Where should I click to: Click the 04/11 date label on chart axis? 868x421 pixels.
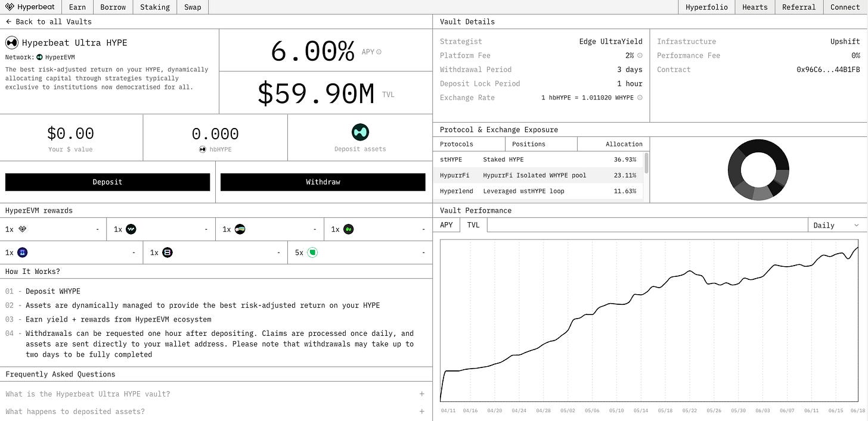pos(448,410)
